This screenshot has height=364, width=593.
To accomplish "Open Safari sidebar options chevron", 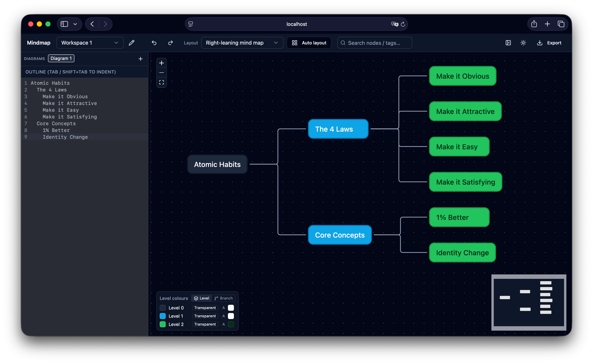I will tap(75, 24).
